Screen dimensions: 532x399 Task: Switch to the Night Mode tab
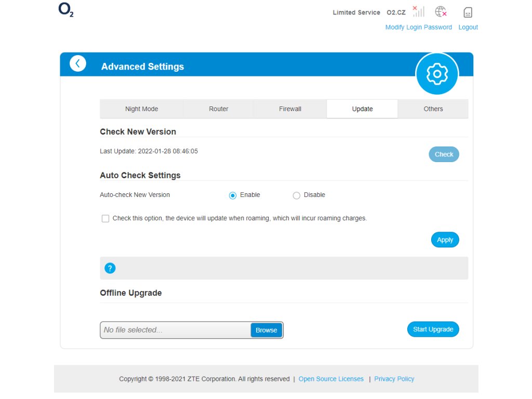[x=141, y=109]
